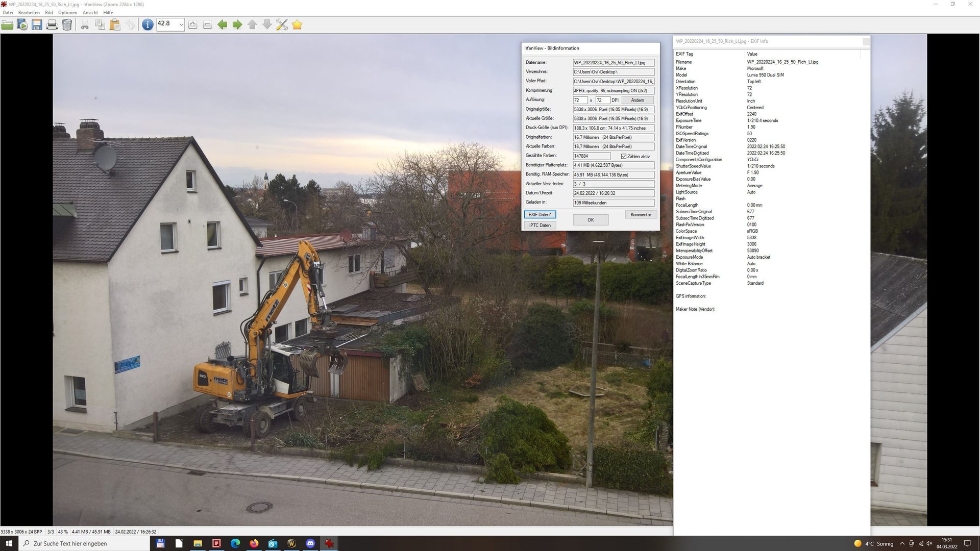Open the Windows Start menu
This screenshot has height=551, width=980.
coord(9,543)
